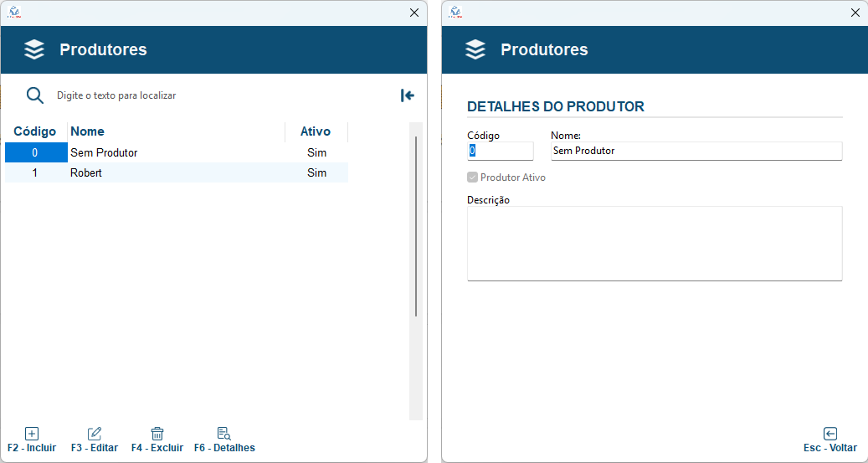The height and width of the screenshot is (463, 868).
Task: Click Esc - Voltar back arrow icon
Action: tap(829, 434)
